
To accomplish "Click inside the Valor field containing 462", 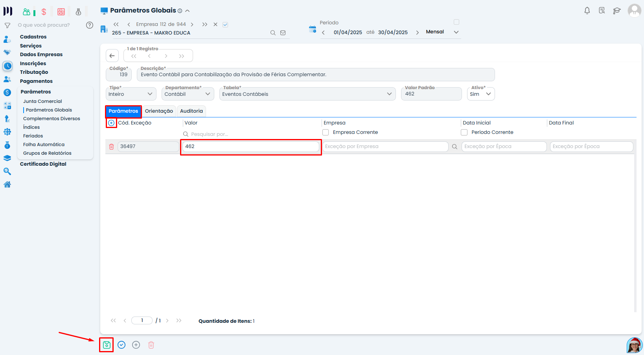I will click(250, 146).
